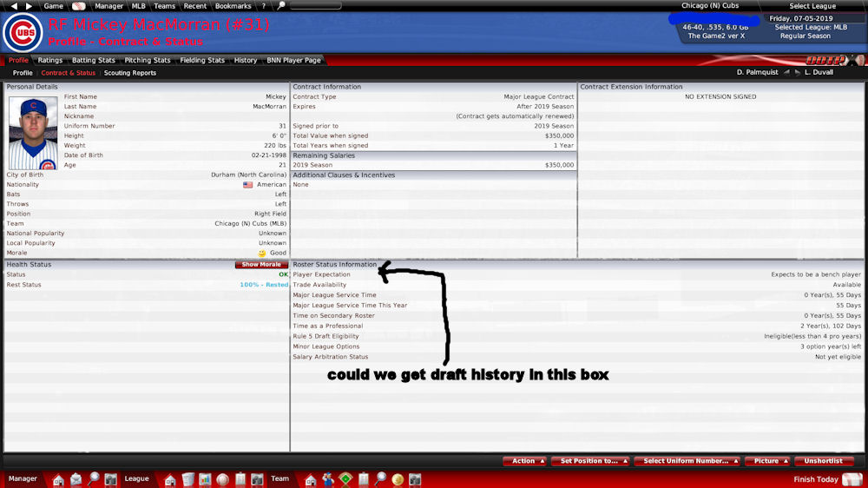Open League photo icon before Team label
The height and width of the screenshot is (488, 868).
(x=257, y=479)
